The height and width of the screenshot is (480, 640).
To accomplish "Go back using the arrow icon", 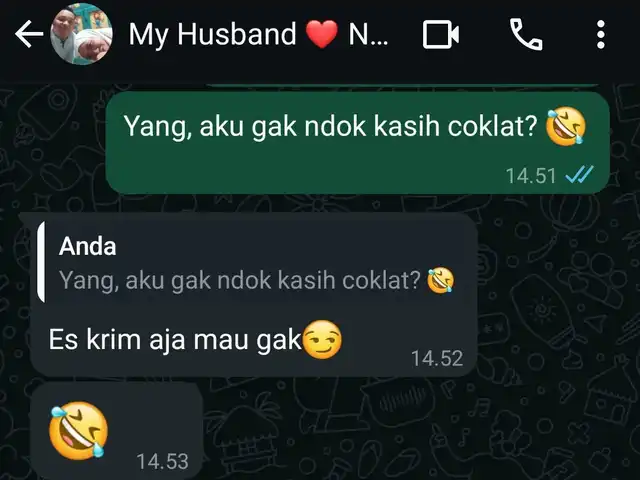I will pyautogui.click(x=29, y=34).
